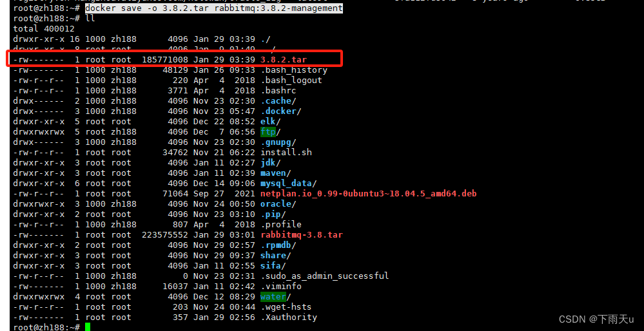Click the .docker/ directory name
The height and width of the screenshot is (331, 644).
(281, 111)
